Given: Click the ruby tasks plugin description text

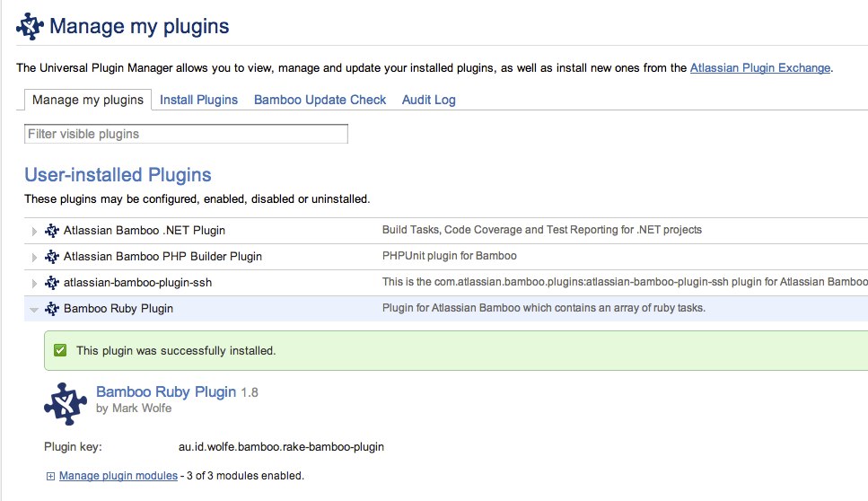Looking at the screenshot, I should [x=544, y=308].
